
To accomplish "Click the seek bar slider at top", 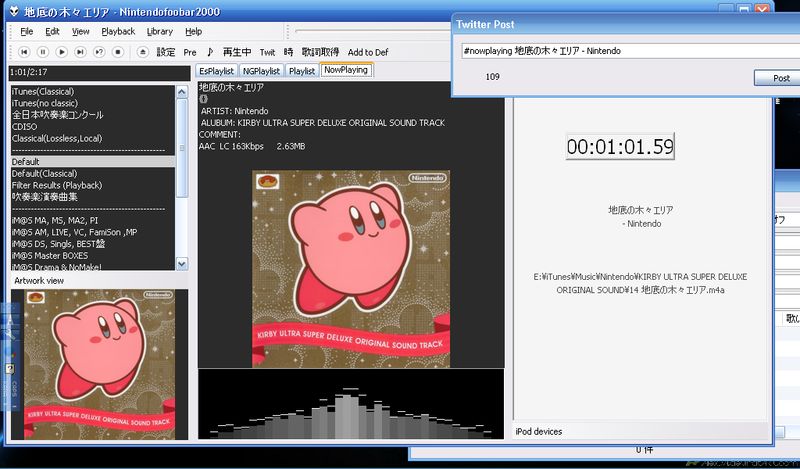I will (372, 31).
